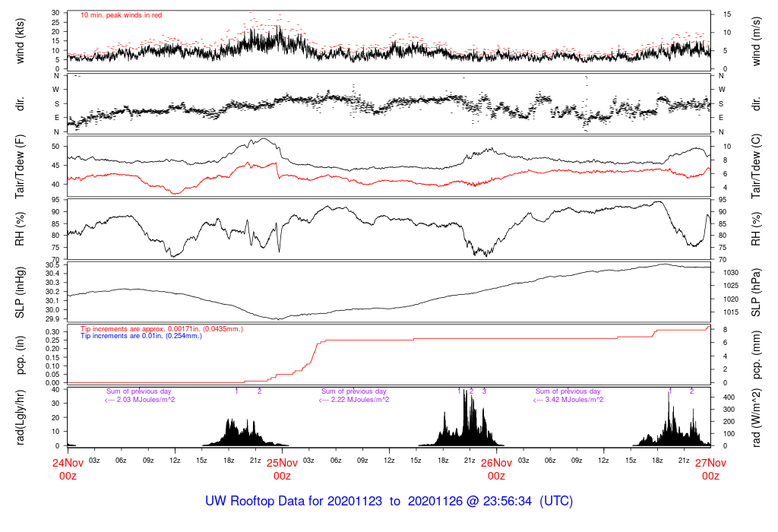Image resolution: width=778 pixels, height=532 pixels.
Task: Click the '25Nov 00z' date label
Action: (283, 470)
